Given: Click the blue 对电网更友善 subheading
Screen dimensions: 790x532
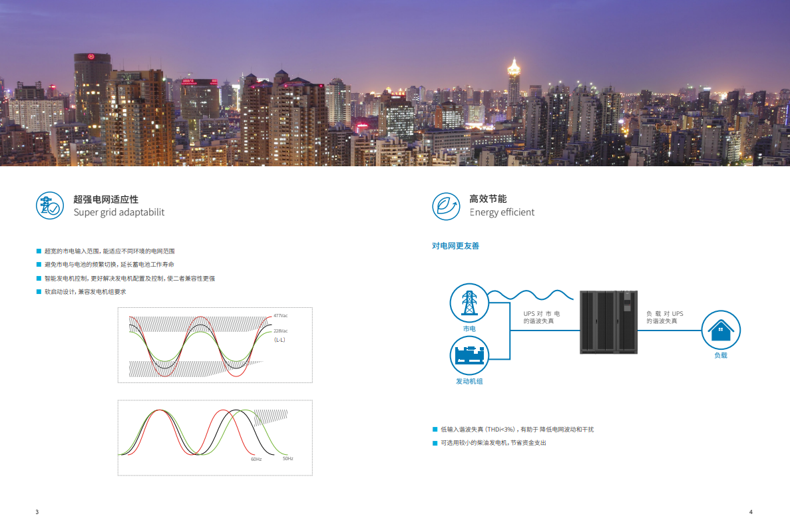Looking at the screenshot, I should [455, 246].
